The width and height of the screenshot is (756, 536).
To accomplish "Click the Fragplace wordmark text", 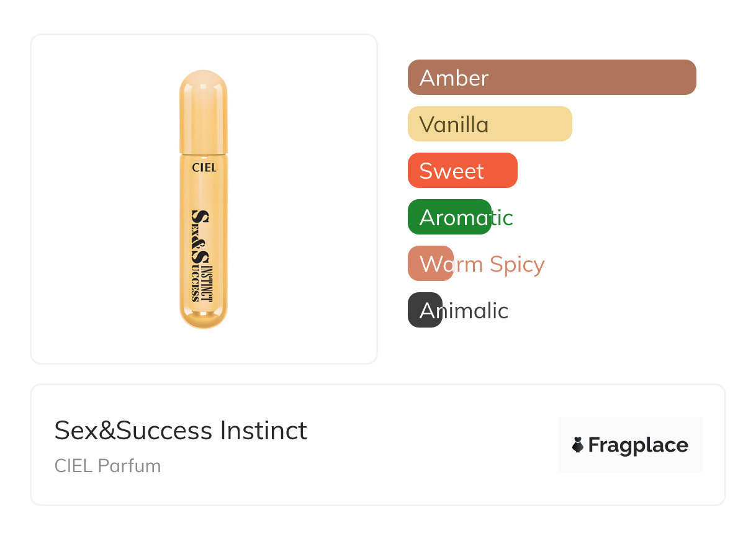I will tap(638, 445).
